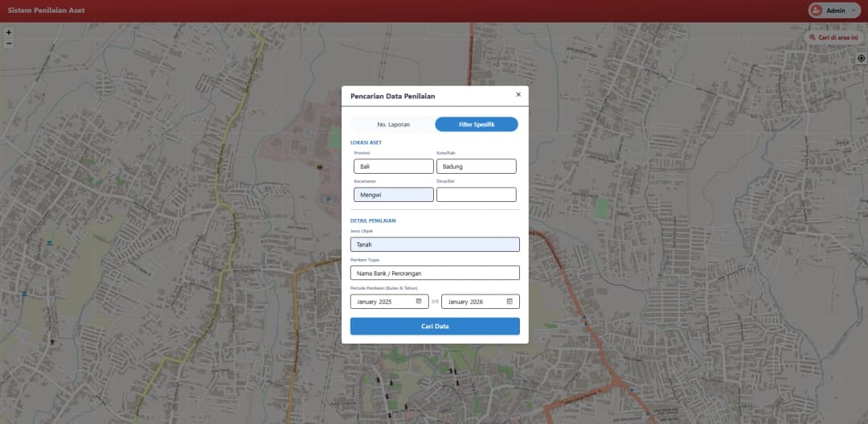Screen dimensions: 868x424
Task: Open the Kecamatan dropdown showing Mengwi
Action: (393, 195)
